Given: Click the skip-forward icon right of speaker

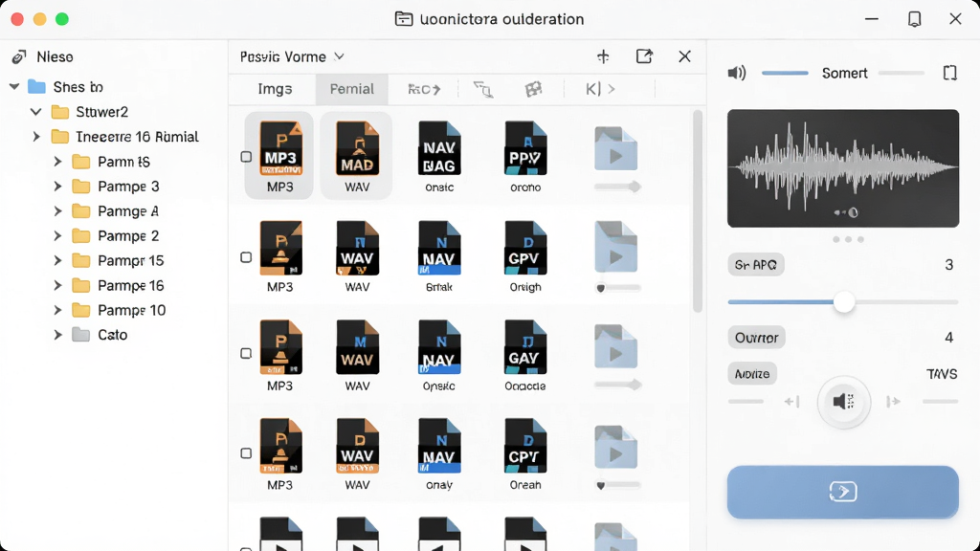Looking at the screenshot, I should tap(893, 401).
